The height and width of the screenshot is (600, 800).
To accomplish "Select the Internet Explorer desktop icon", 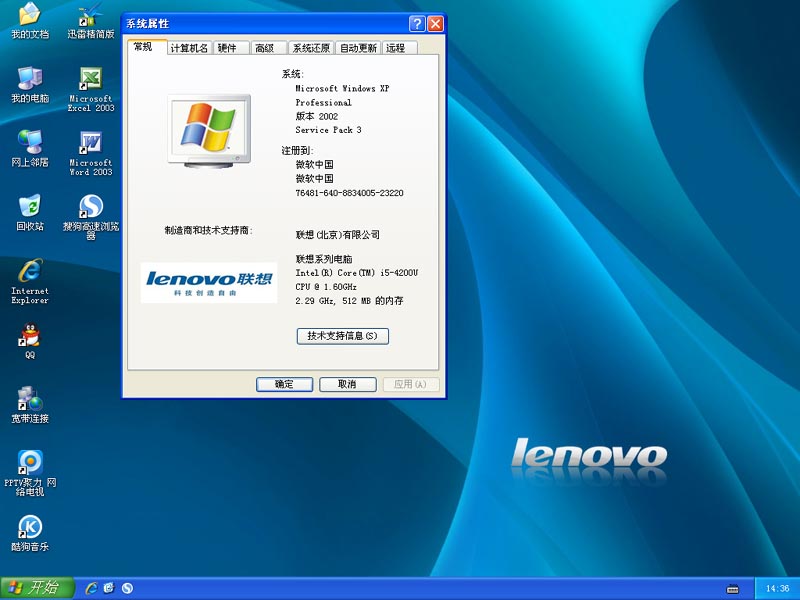I will pyautogui.click(x=30, y=282).
